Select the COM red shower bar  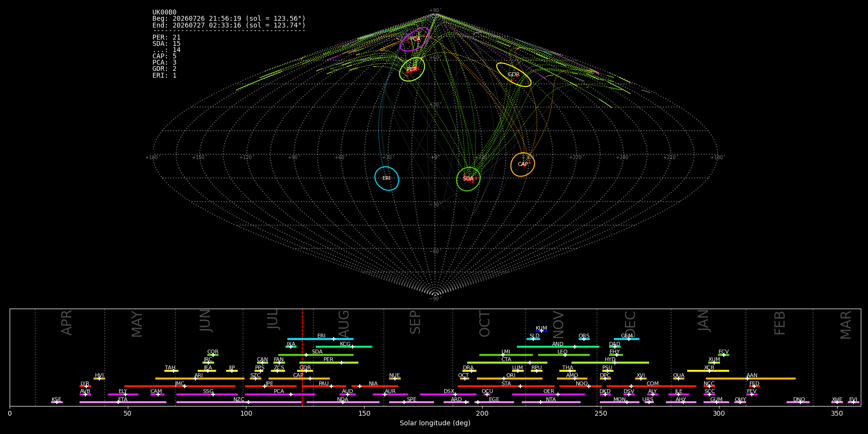click(651, 386)
